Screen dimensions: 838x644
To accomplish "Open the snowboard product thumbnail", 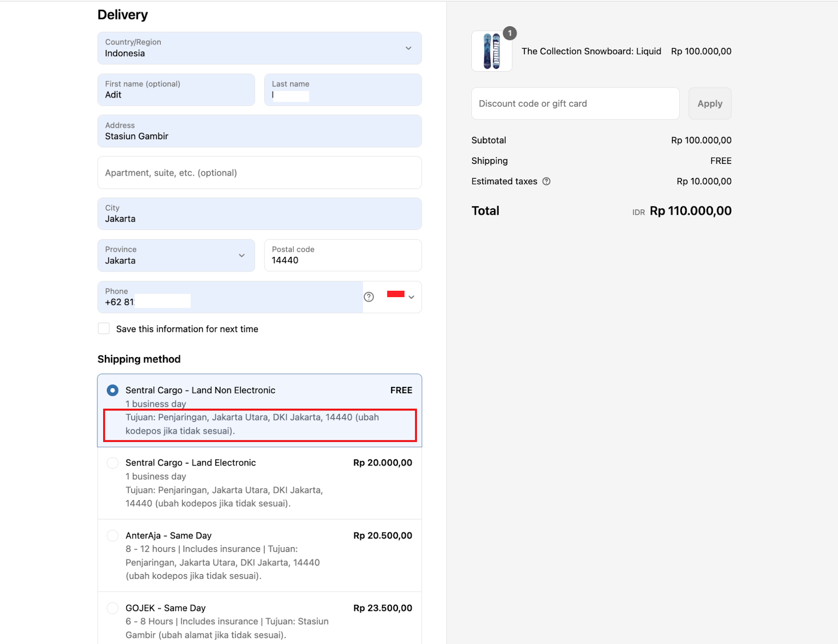I will 492,51.
